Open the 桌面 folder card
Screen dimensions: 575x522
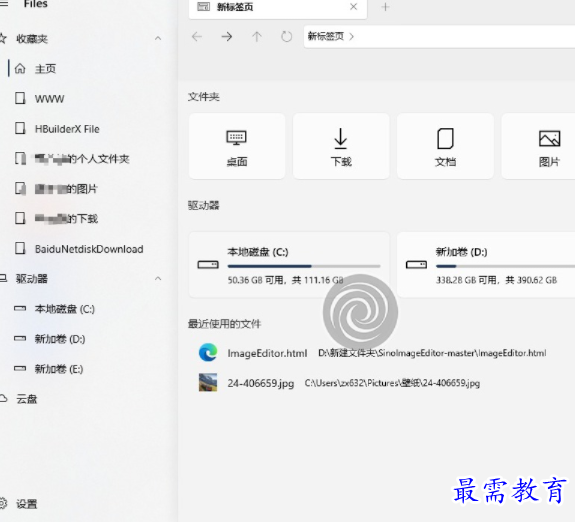point(237,146)
